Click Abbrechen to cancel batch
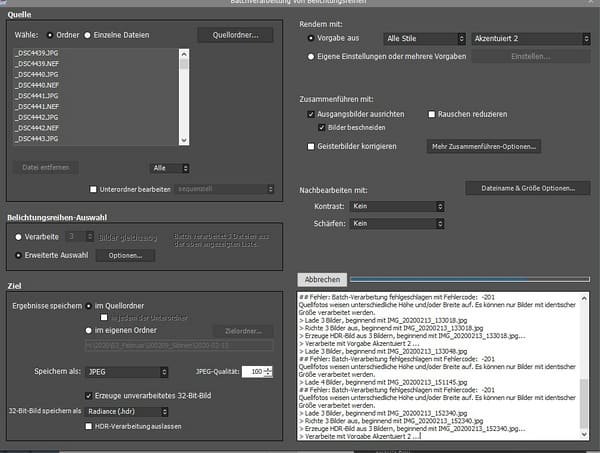 click(x=322, y=280)
